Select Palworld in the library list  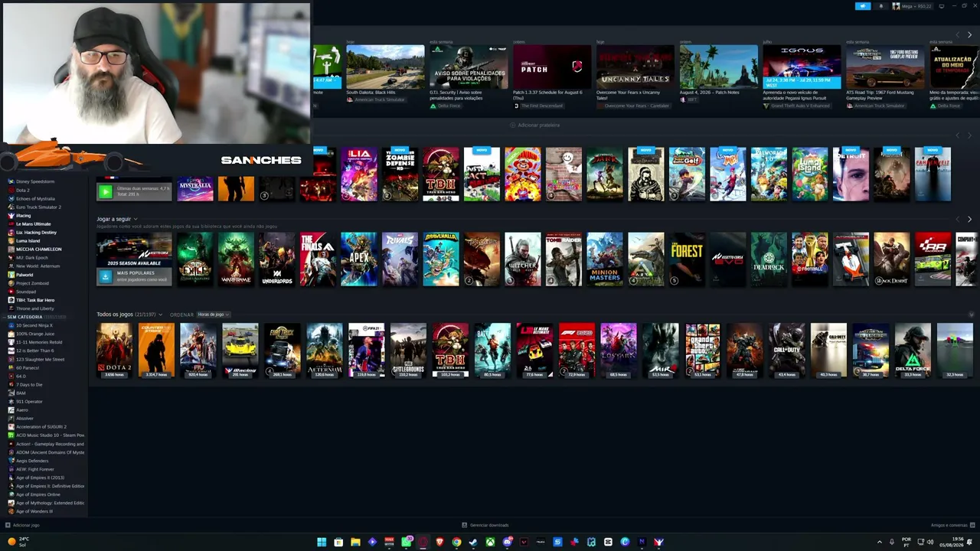pos(24,274)
